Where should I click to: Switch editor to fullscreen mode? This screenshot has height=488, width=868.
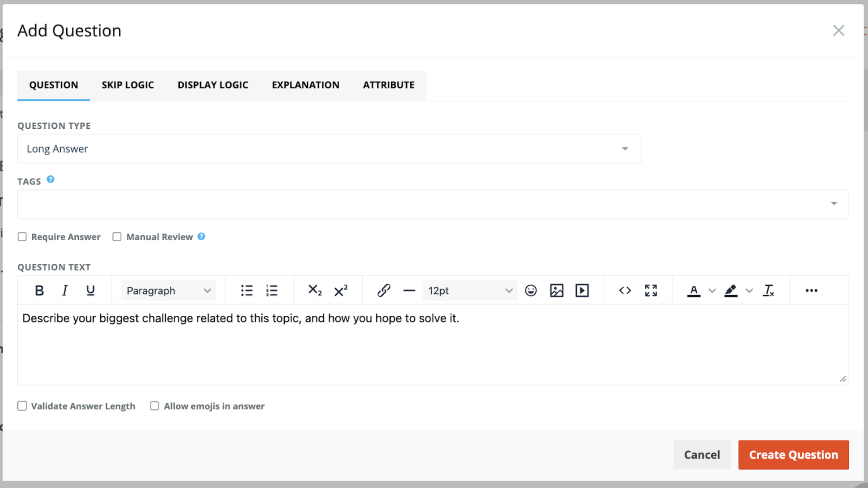click(651, 291)
